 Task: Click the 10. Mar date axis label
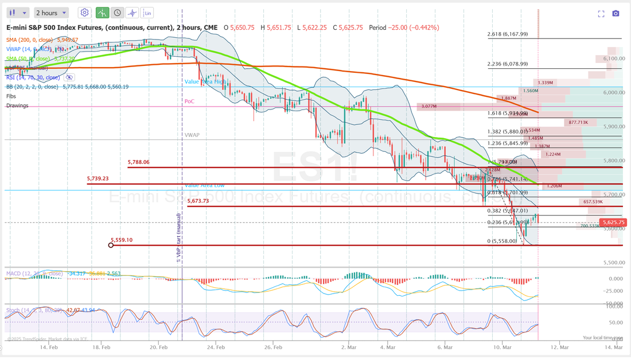(x=503, y=347)
